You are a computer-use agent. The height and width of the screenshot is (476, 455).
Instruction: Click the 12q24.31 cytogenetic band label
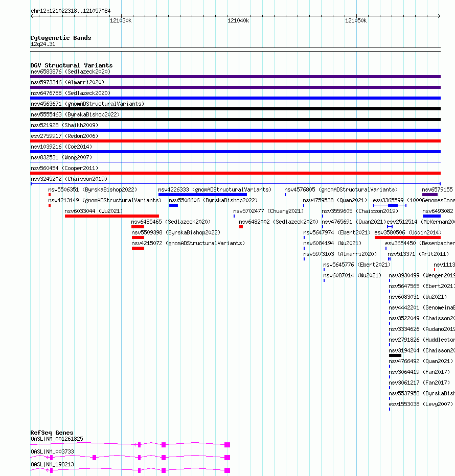click(43, 44)
